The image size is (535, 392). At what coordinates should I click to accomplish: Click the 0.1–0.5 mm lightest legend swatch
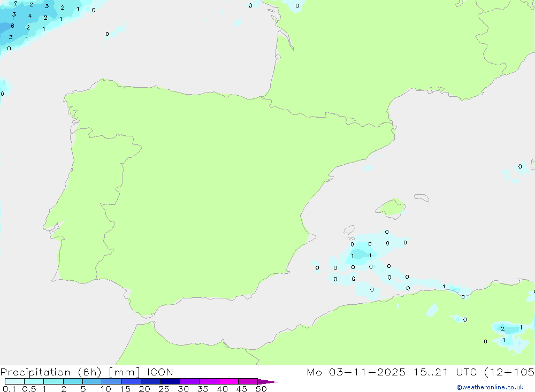(x=14, y=381)
